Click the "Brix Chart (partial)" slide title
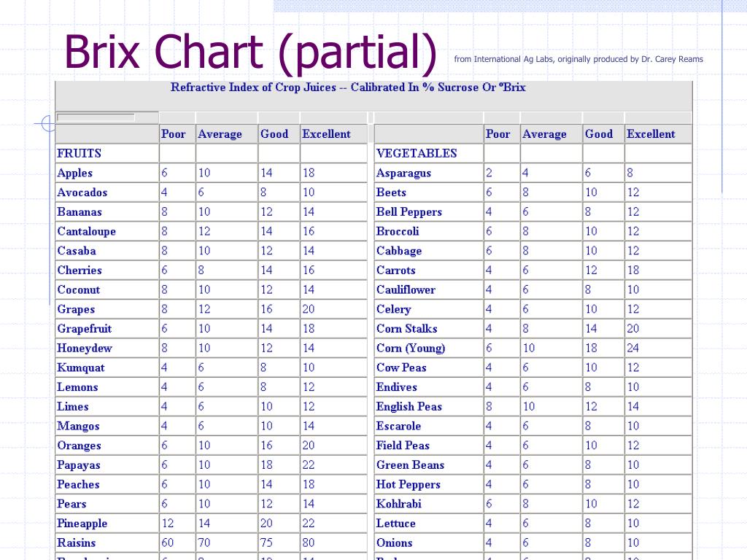 point(250,52)
